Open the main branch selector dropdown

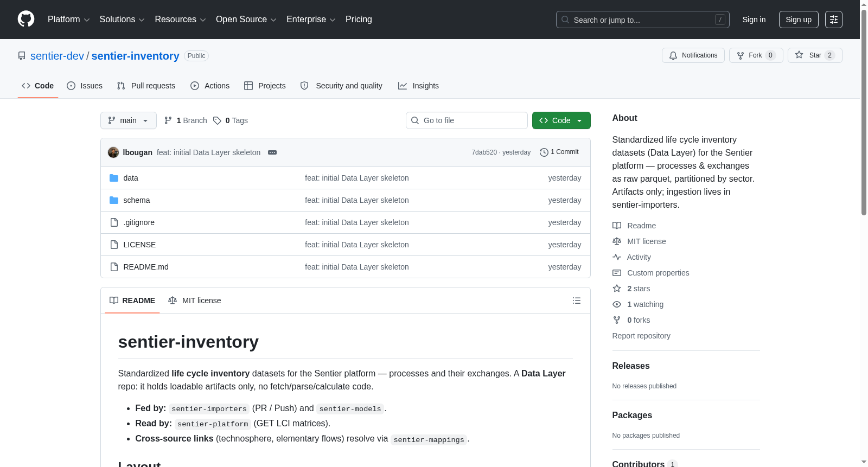click(129, 120)
